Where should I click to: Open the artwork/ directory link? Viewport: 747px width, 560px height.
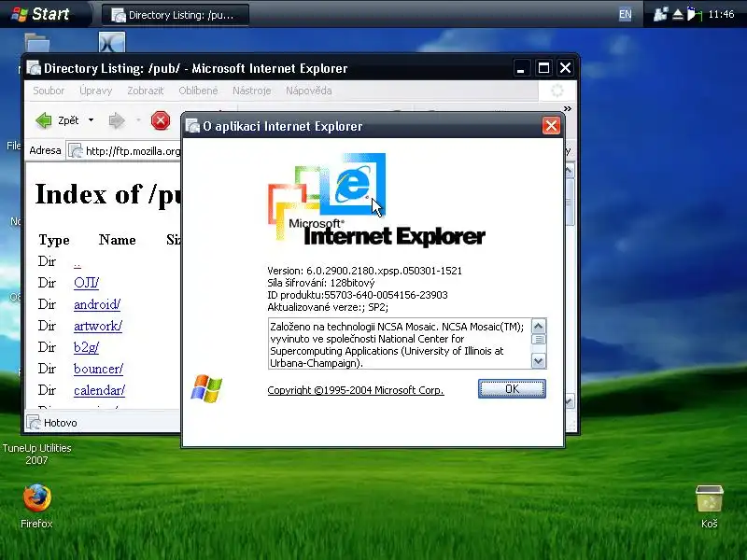point(98,326)
